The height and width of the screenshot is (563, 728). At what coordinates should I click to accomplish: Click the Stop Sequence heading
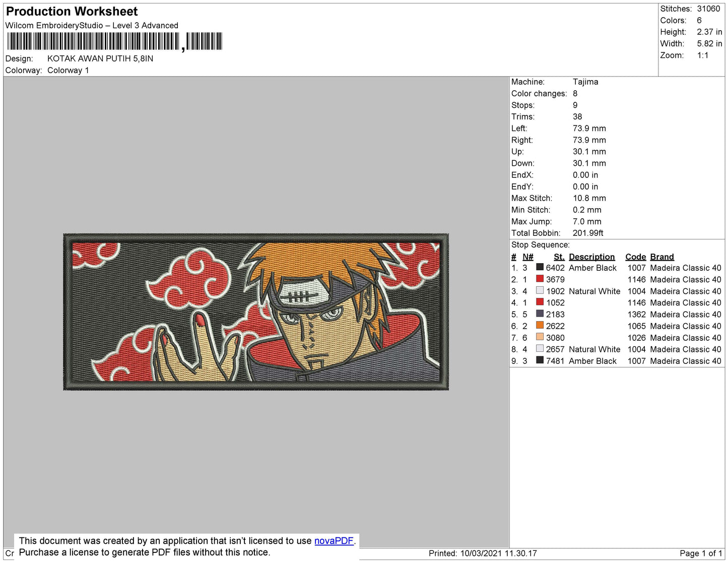[540, 244]
